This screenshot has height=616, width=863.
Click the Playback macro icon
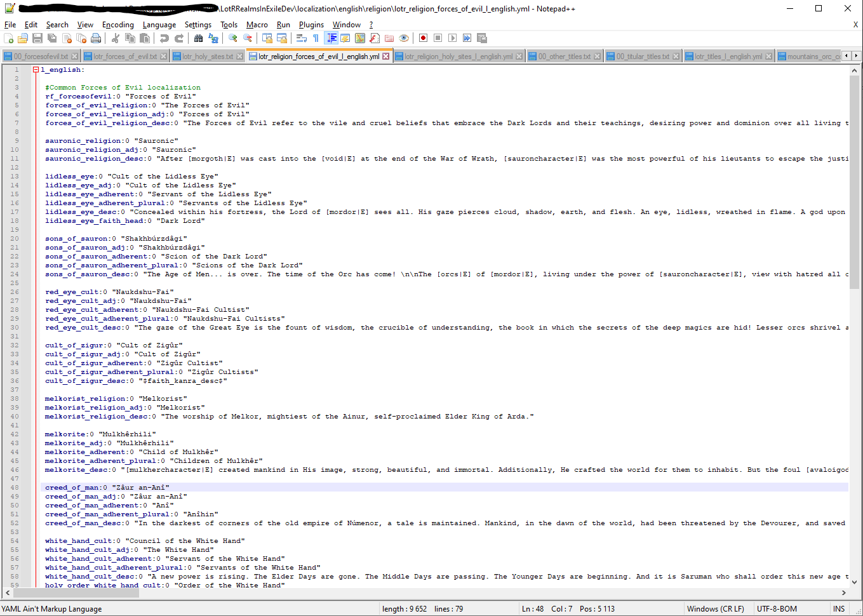tap(453, 39)
